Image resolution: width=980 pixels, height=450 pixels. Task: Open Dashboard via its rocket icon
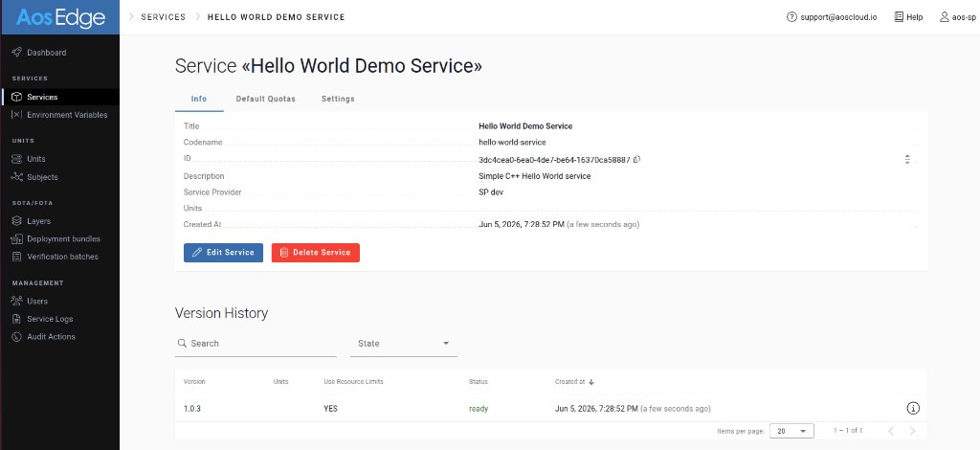click(17, 53)
